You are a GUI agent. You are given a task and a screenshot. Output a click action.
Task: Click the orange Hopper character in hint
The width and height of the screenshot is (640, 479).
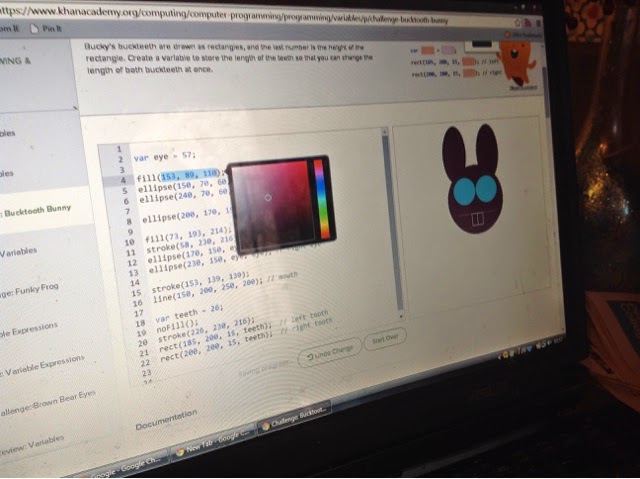tap(517, 60)
